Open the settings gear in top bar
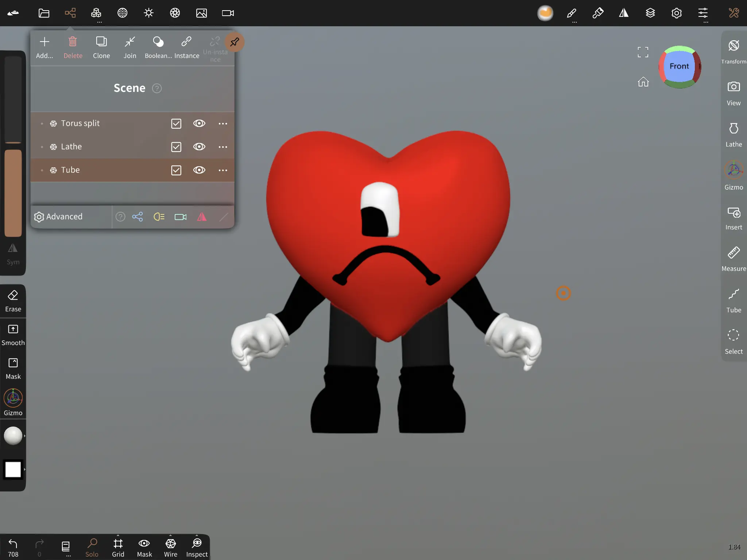Screen dimensions: 747x560 tap(677, 13)
